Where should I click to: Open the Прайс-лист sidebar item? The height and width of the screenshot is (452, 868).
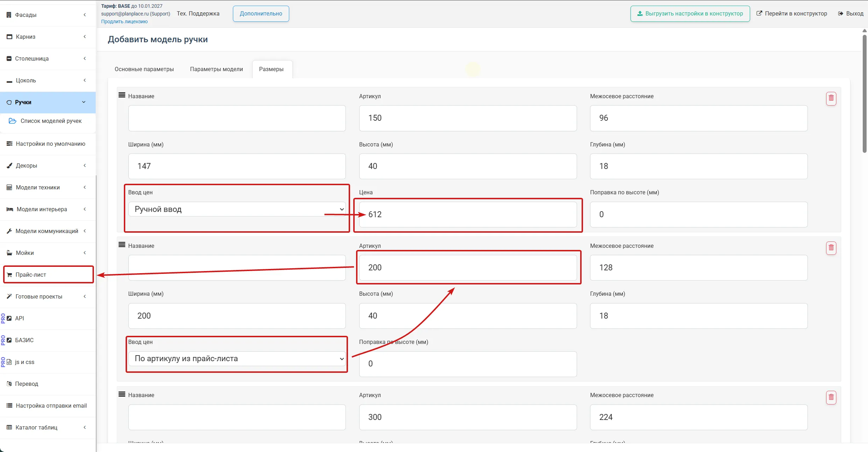click(x=48, y=275)
